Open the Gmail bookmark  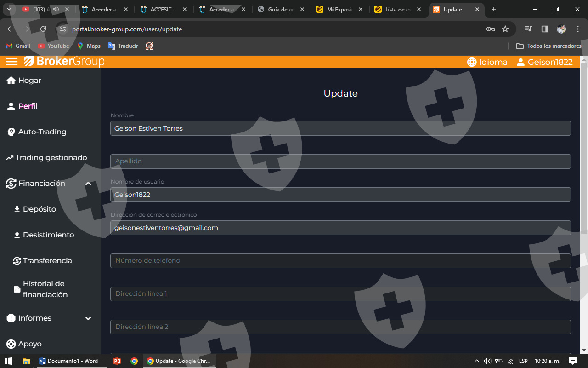(18, 46)
